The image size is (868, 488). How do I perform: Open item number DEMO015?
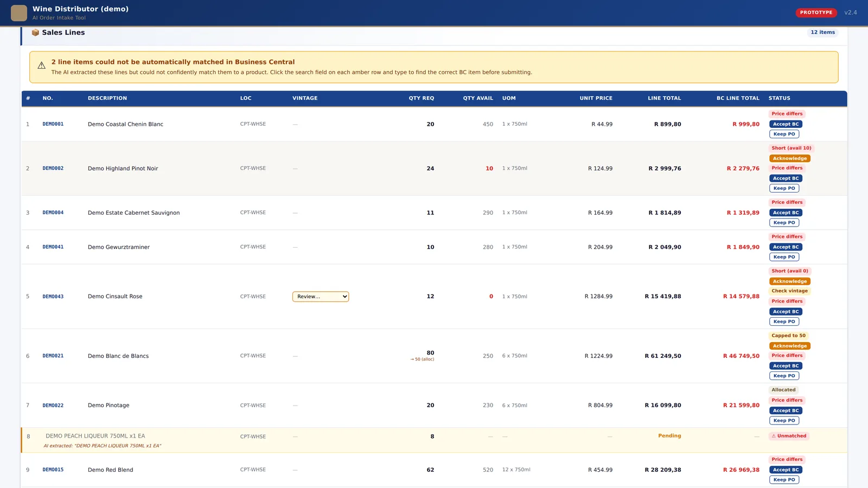(x=53, y=470)
